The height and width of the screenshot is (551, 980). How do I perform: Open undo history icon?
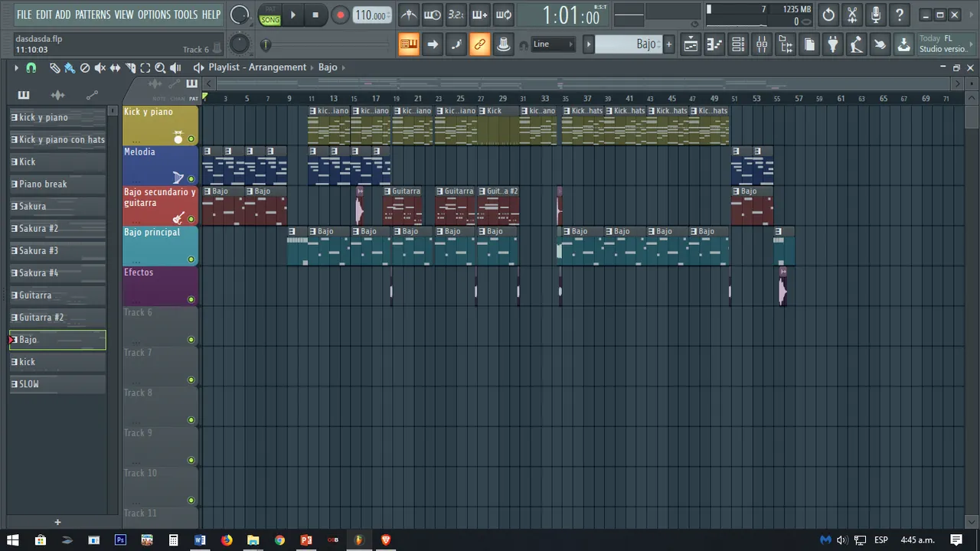pyautogui.click(x=828, y=15)
